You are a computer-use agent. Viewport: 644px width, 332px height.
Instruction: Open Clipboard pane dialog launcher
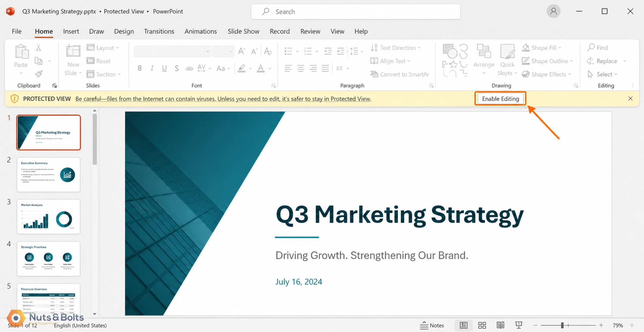54,86
